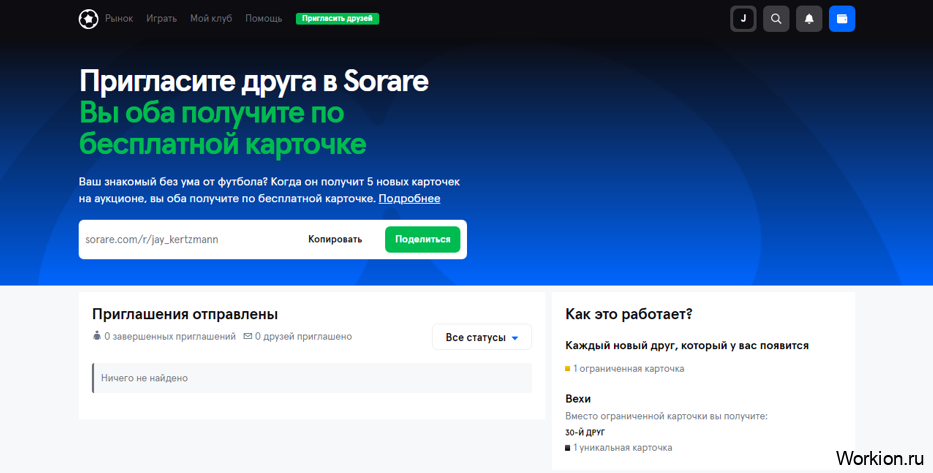933x473 pixels.
Task: Click the Sorare football logo icon
Action: pos(88,19)
